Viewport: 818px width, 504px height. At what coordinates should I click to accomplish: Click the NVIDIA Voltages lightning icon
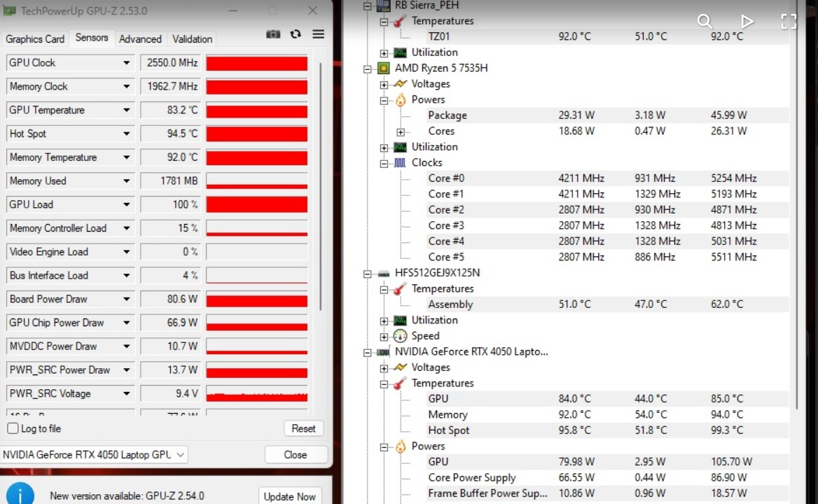coord(400,367)
